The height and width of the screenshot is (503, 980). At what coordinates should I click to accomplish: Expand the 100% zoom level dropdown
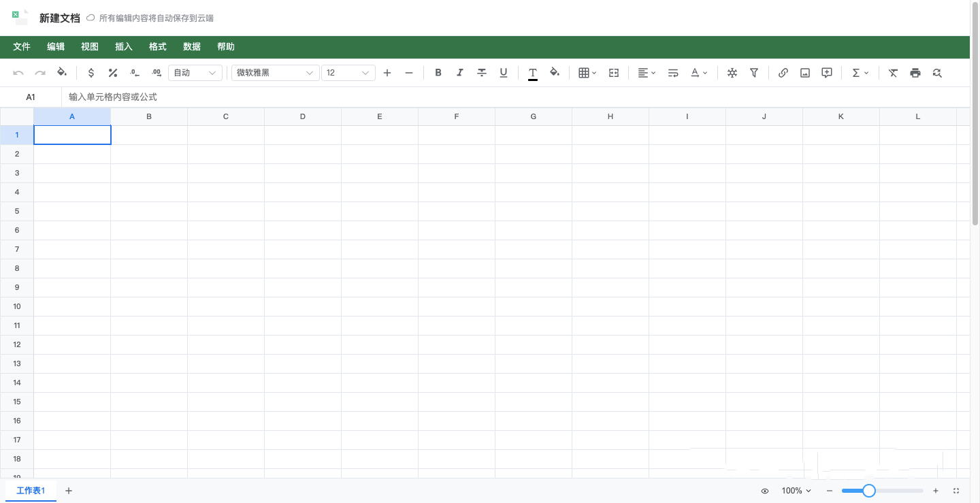pyautogui.click(x=796, y=491)
